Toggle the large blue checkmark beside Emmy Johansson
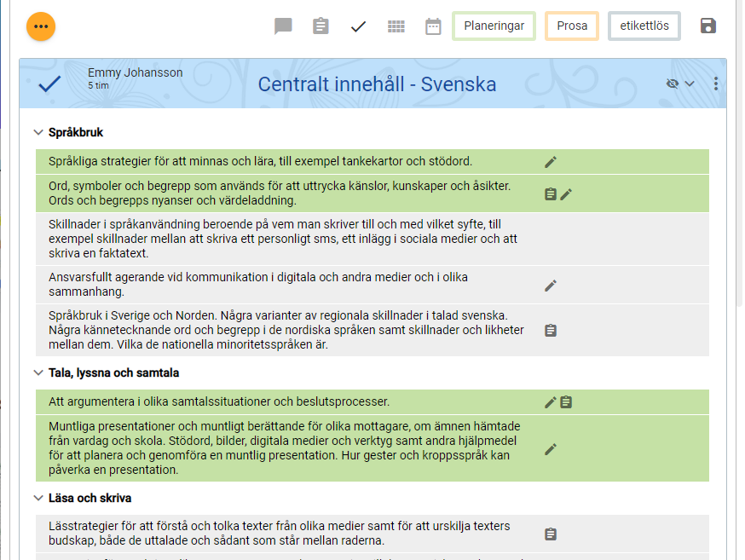The image size is (745, 560). coord(50,84)
